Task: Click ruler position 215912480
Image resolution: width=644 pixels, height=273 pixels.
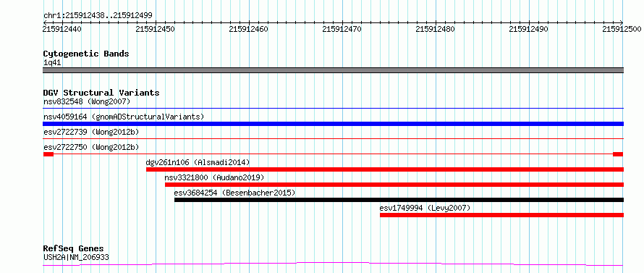Action: (x=436, y=29)
